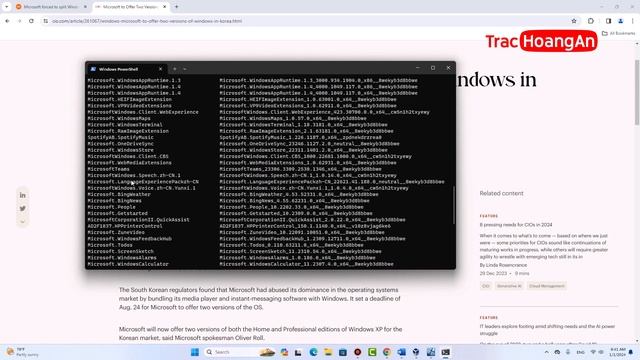Open the volume tray icon
This screenshot has height=360, width=640.
coord(601,352)
